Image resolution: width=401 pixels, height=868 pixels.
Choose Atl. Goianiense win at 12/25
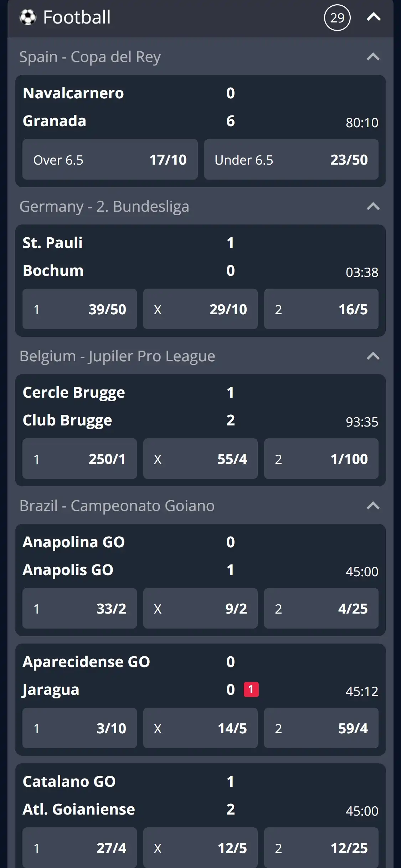(321, 848)
